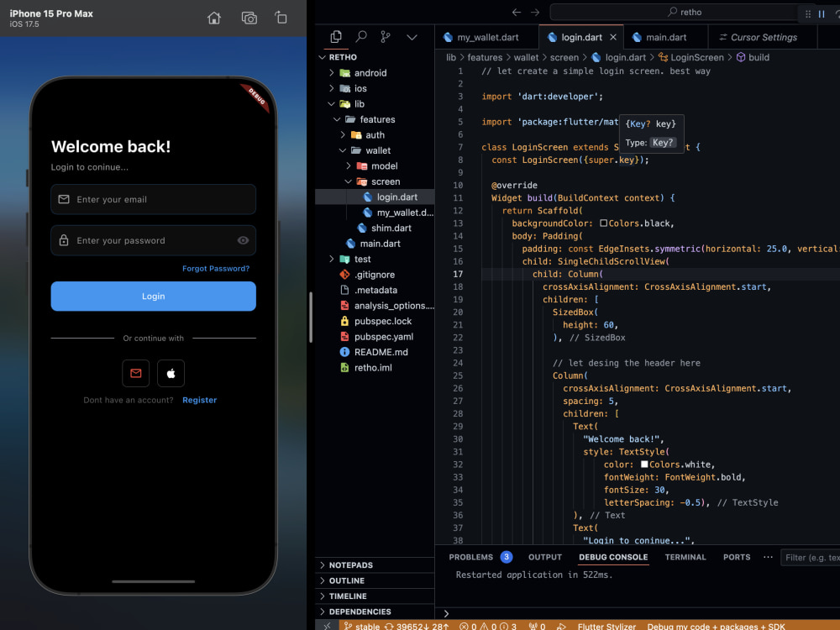Open Cursor Settings tab

click(x=763, y=37)
